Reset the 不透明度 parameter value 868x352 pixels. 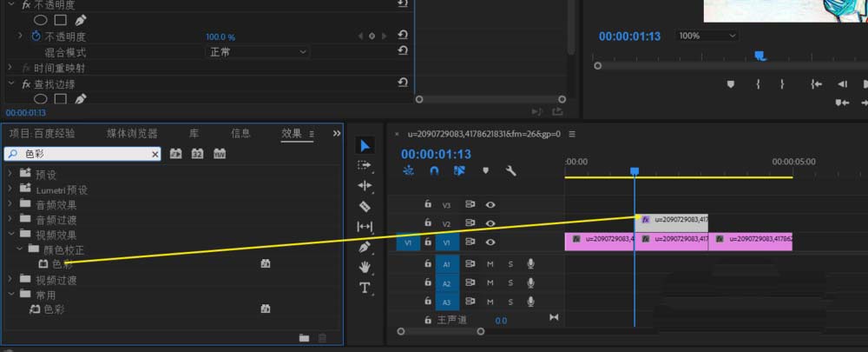click(403, 37)
